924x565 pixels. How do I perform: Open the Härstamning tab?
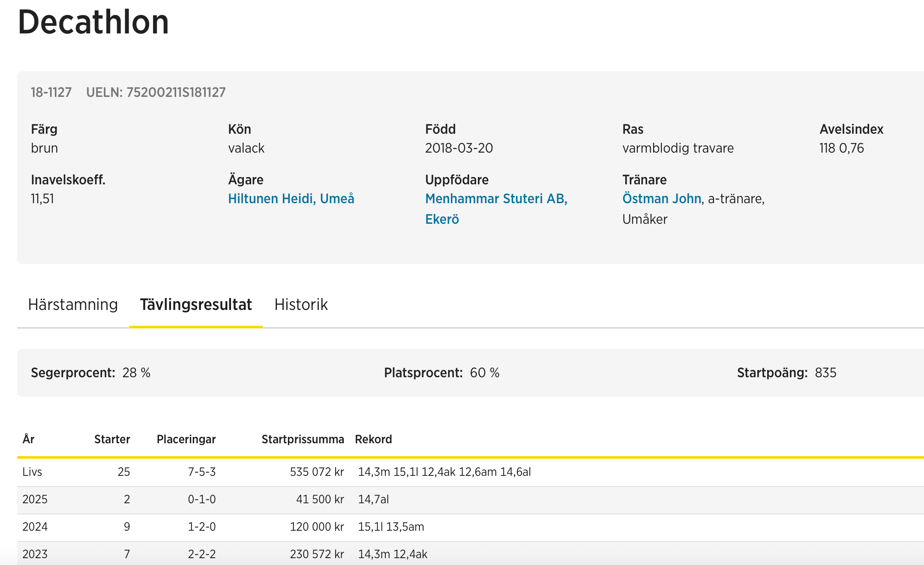73,305
